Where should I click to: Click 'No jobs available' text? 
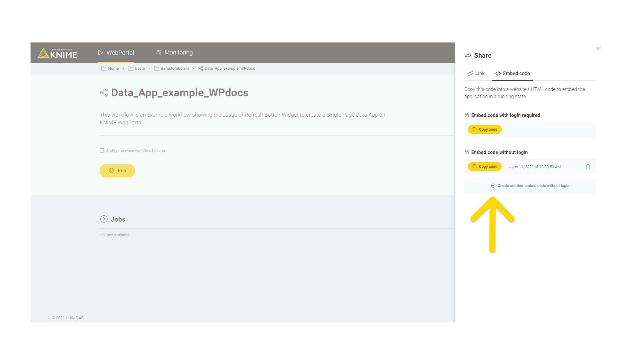[x=114, y=235]
